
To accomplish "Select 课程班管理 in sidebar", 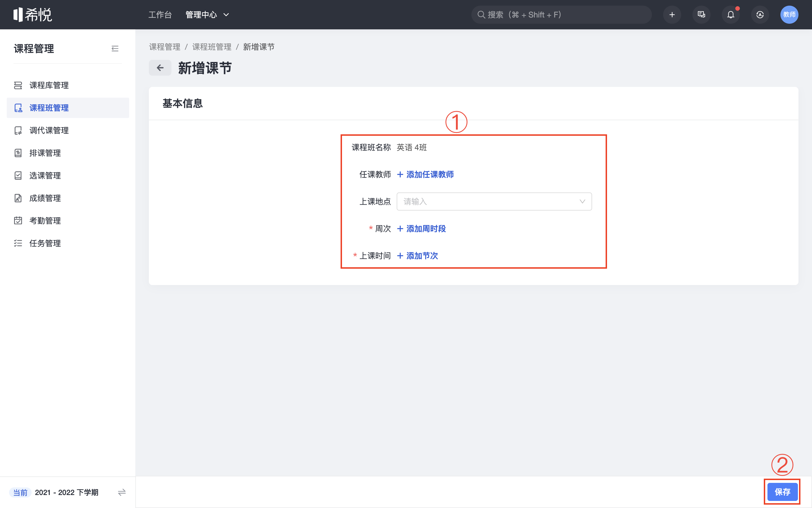I will coord(68,108).
